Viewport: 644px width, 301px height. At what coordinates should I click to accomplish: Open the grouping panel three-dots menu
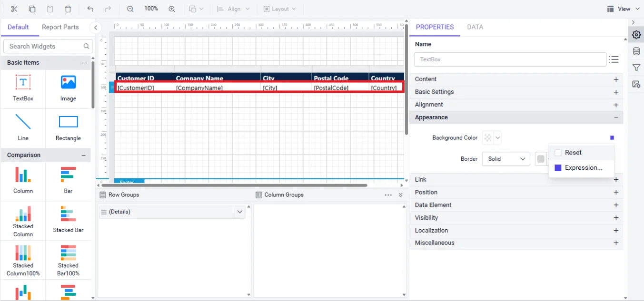click(x=388, y=195)
